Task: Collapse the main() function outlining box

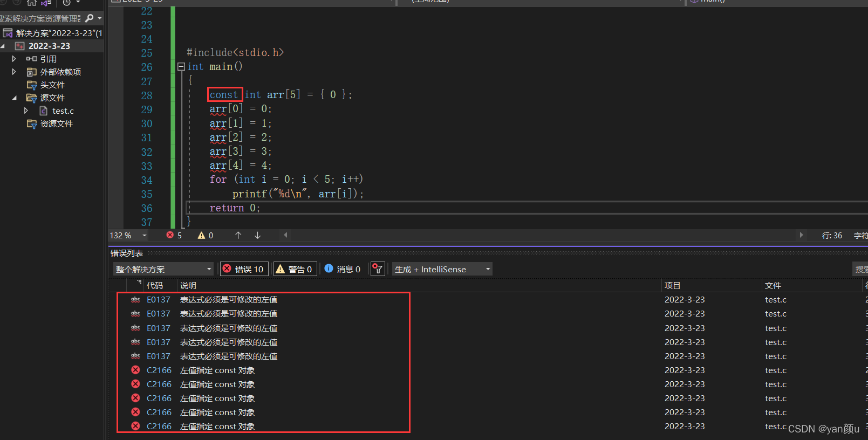Action: click(181, 67)
